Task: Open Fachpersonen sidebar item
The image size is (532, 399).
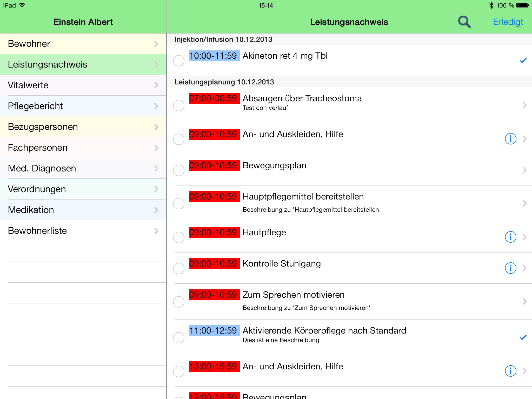Action: coord(83,148)
